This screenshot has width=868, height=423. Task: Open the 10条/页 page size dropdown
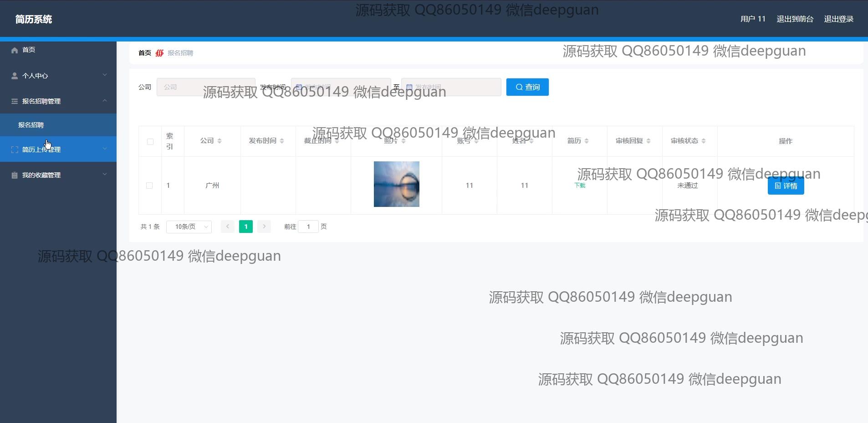click(189, 227)
